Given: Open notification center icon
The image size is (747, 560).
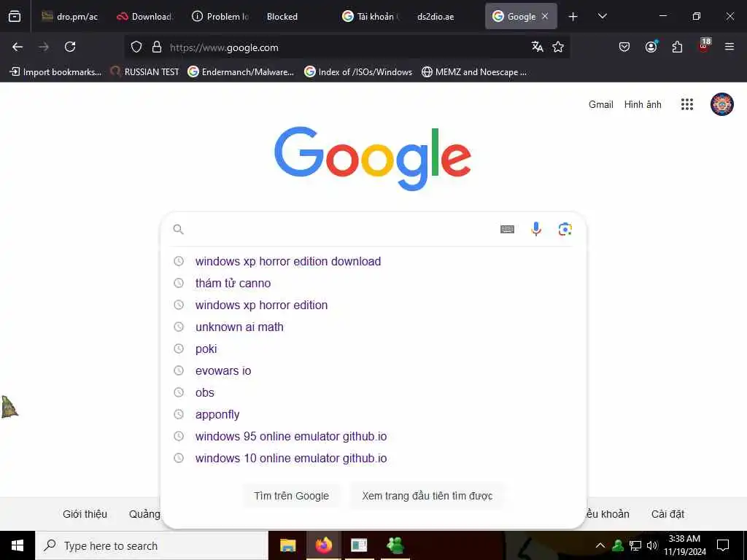Looking at the screenshot, I should [723, 545].
